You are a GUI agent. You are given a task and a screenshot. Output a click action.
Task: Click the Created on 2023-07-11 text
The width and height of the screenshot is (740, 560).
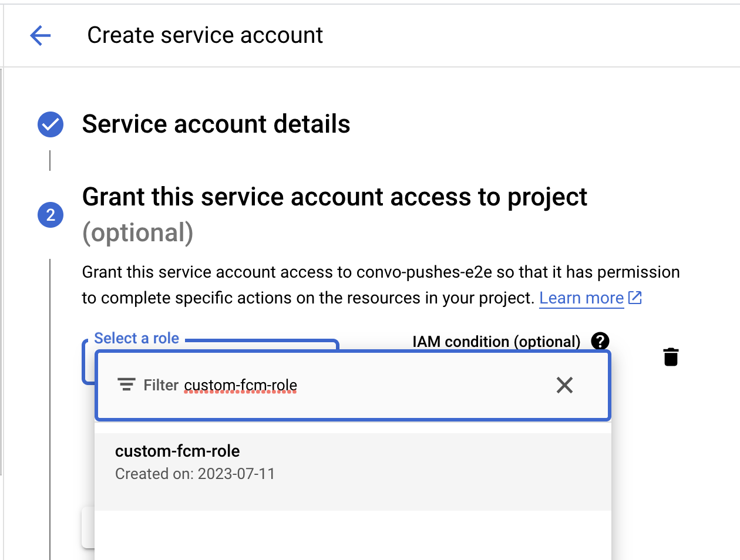(194, 473)
